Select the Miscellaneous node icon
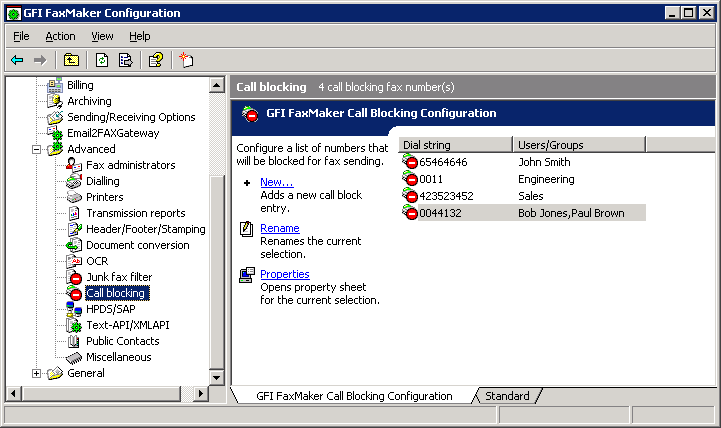The height and width of the screenshot is (428, 721). click(x=74, y=357)
